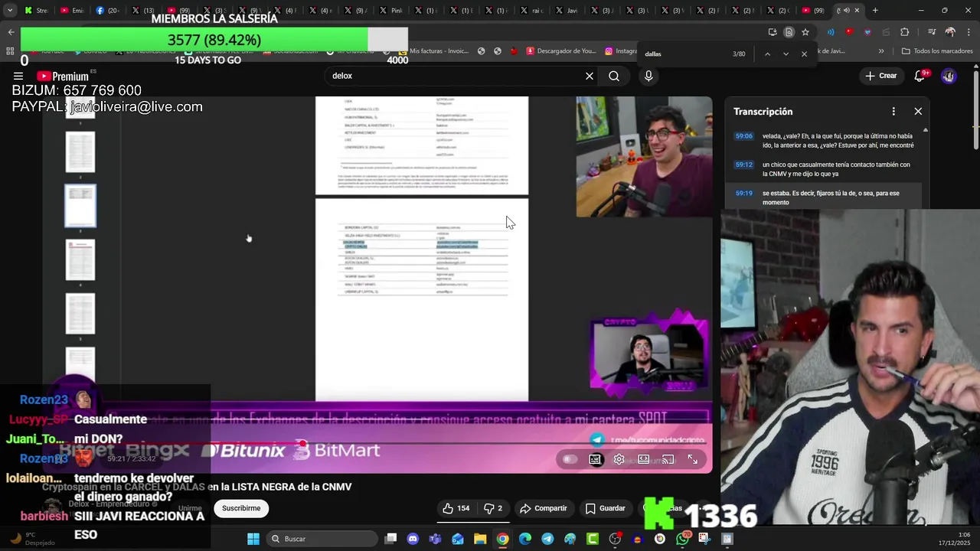This screenshot has height=551, width=980.
Task: Open a new browser tab
Action: click(x=875, y=11)
